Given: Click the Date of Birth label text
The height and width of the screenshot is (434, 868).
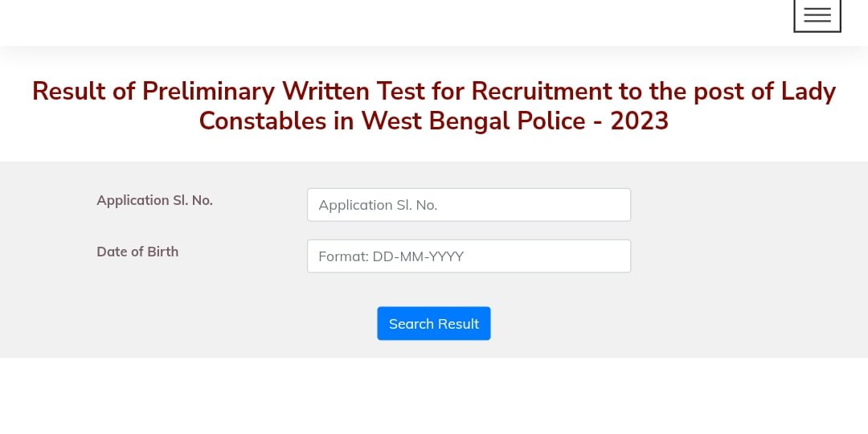Looking at the screenshot, I should (137, 252).
